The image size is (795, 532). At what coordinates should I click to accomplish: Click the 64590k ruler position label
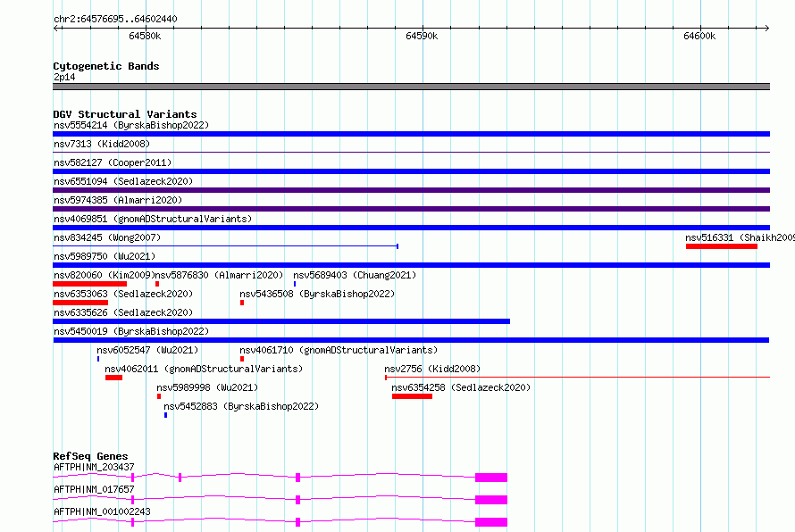coord(422,36)
